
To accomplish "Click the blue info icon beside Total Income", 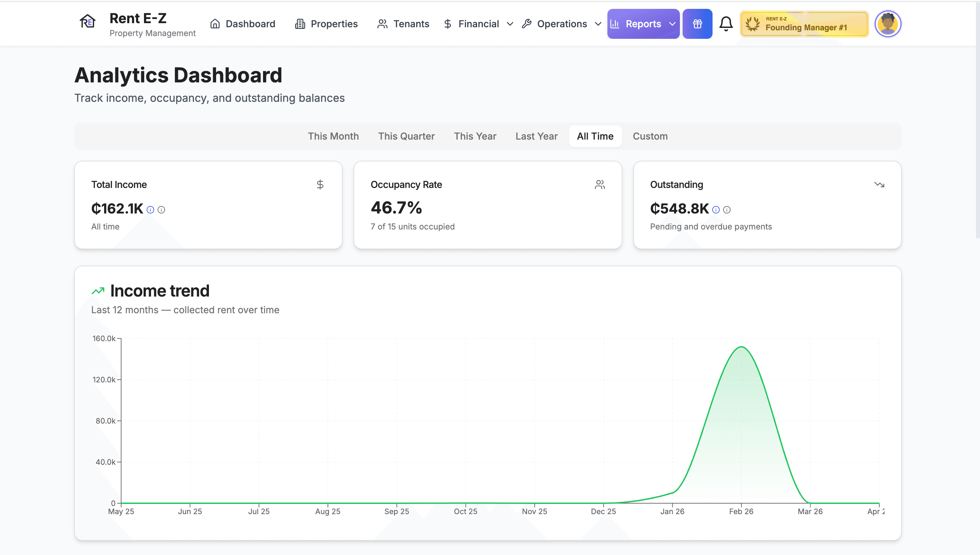I will point(150,210).
